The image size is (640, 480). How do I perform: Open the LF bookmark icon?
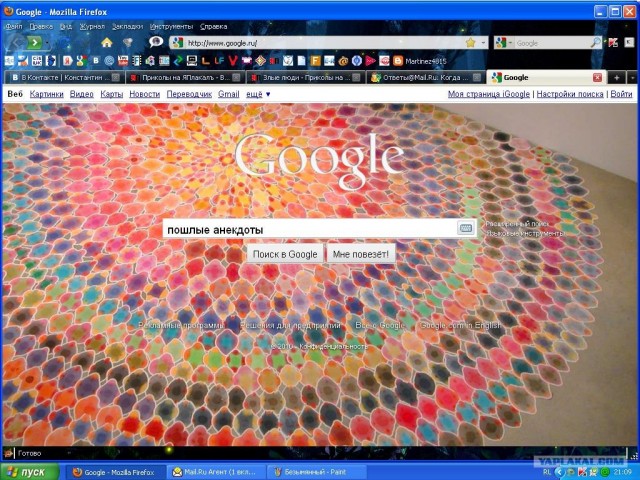click(219, 61)
